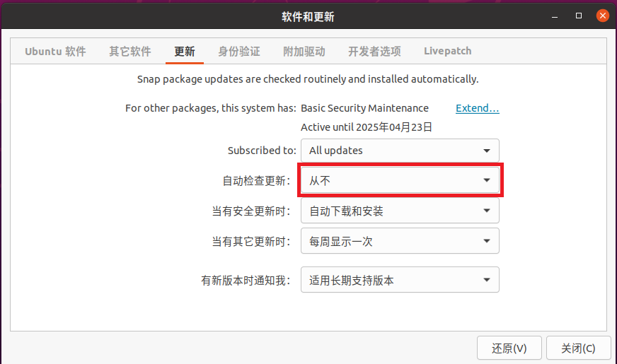Select the 更新 tab
Image resolution: width=617 pixels, height=364 pixels.
tap(185, 51)
